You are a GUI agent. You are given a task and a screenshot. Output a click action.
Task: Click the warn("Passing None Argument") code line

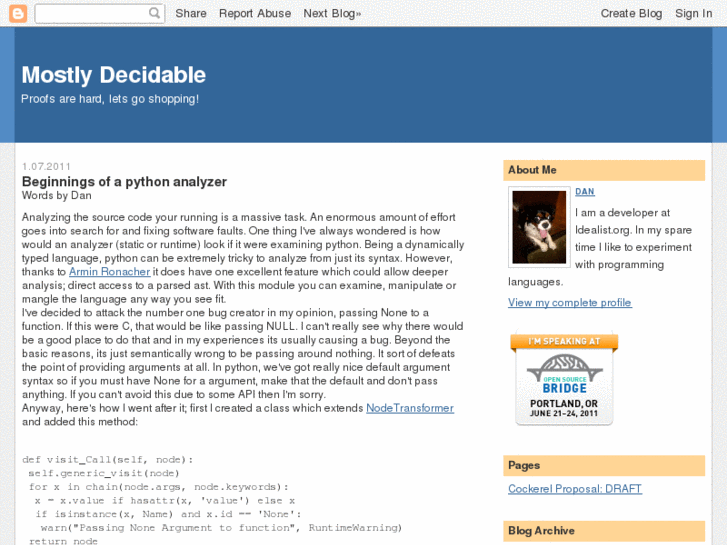click(221, 528)
